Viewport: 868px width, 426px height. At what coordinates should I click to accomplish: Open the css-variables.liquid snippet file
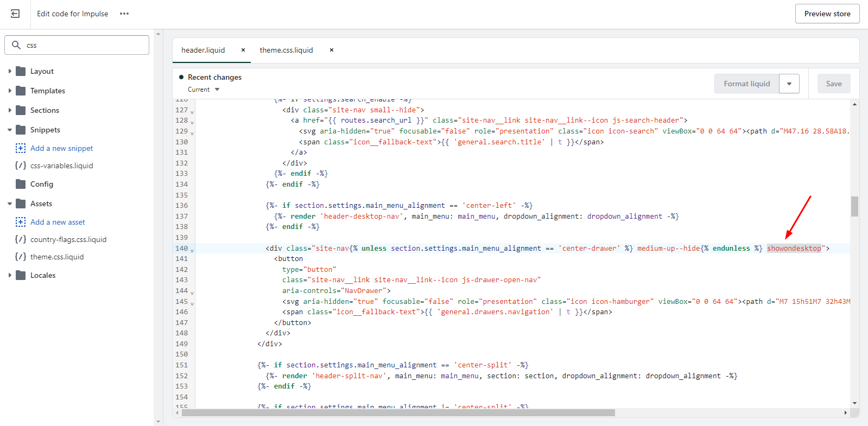pyautogui.click(x=61, y=166)
